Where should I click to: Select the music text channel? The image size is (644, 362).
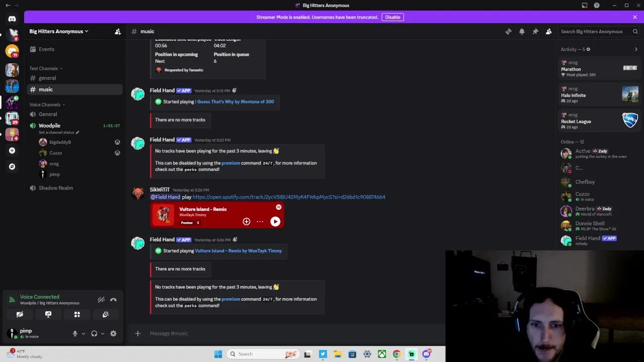click(x=74, y=89)
